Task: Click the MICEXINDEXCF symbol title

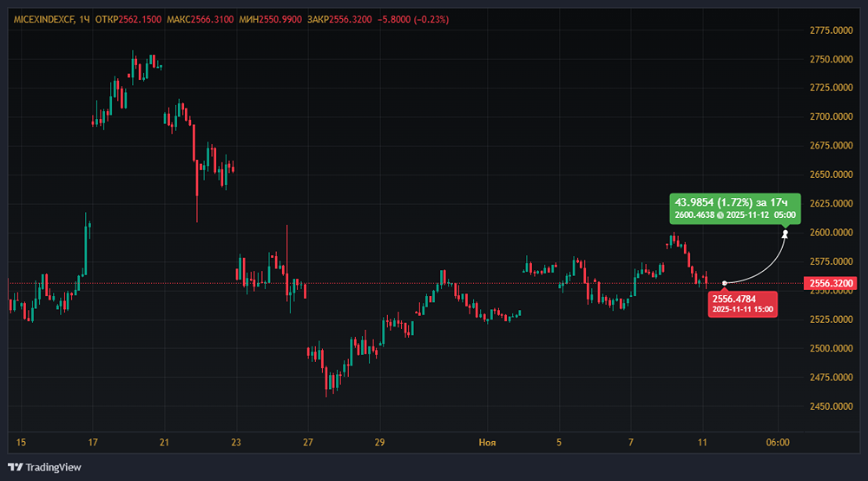Action: [43, 19]
